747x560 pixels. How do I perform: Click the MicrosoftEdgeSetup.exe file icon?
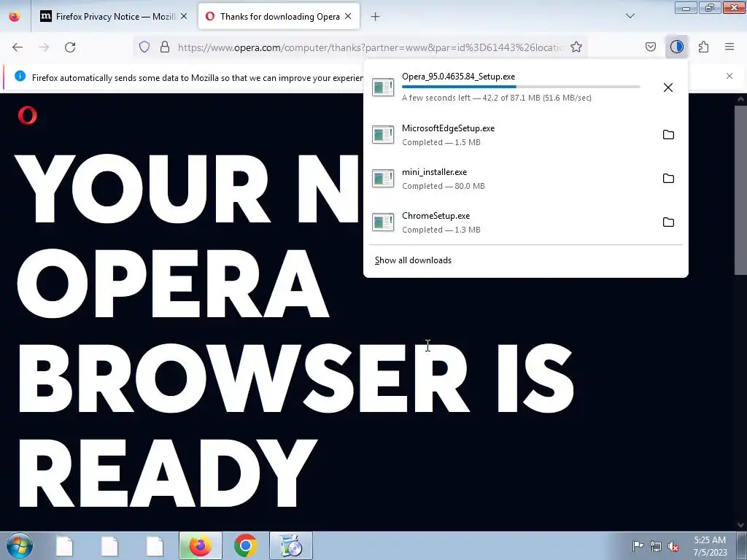click(x=383, y=135)
